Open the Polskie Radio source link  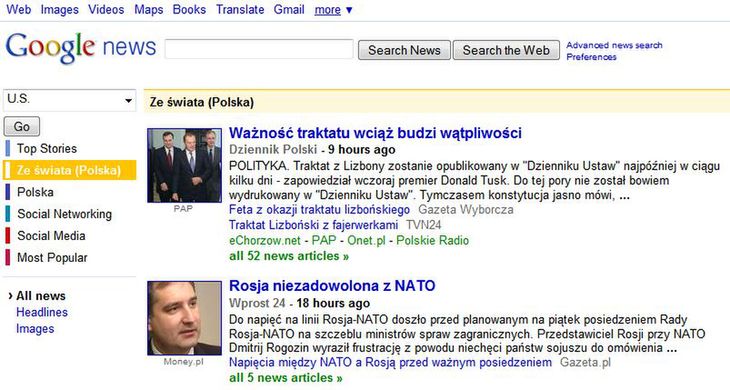[433, 240]
